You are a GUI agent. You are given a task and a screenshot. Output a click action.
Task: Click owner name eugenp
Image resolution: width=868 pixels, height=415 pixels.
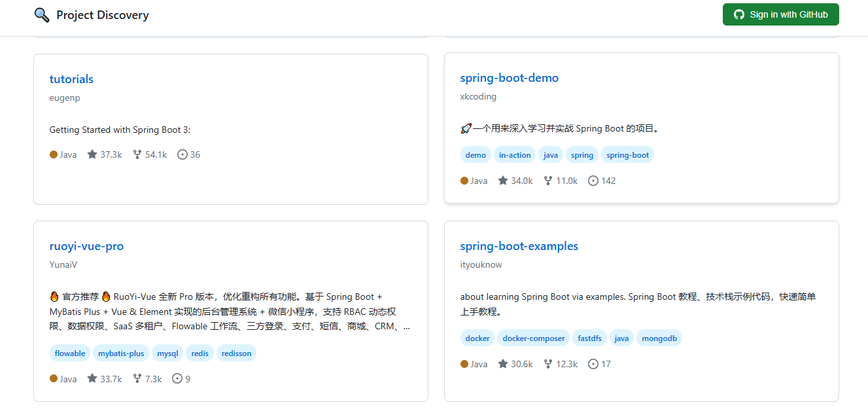(x=65, y=98)
